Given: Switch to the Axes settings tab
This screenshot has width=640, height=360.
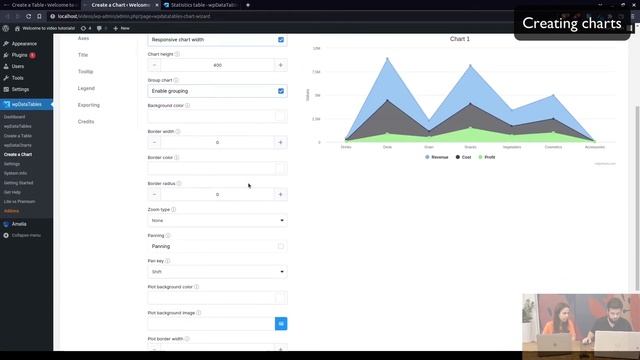Looking at the screenshot, I should pyautogui.click(x=83, y=38).
